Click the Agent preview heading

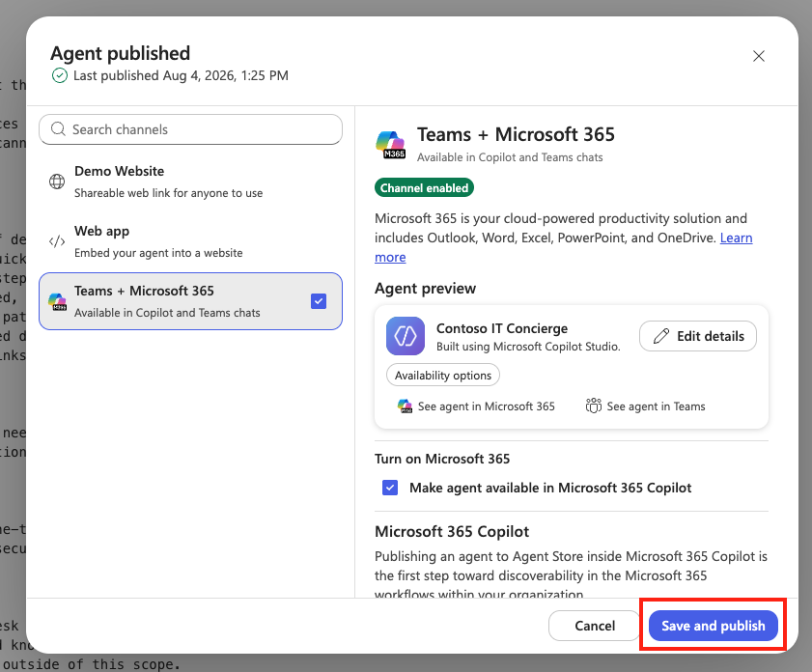425,289
